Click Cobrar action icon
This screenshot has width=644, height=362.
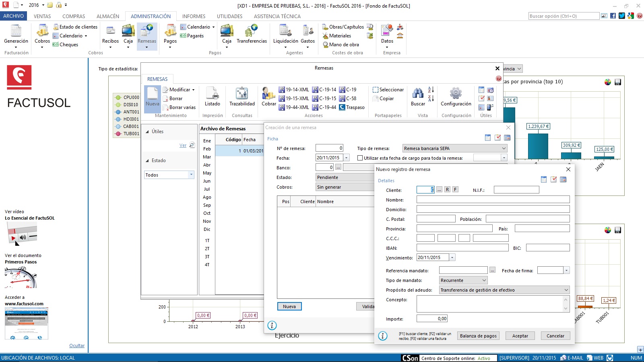click(269, 97)
